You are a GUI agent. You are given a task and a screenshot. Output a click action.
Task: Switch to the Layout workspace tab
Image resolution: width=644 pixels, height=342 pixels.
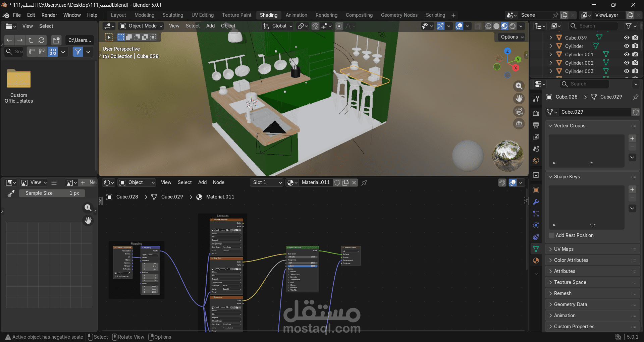pos(118,15)
